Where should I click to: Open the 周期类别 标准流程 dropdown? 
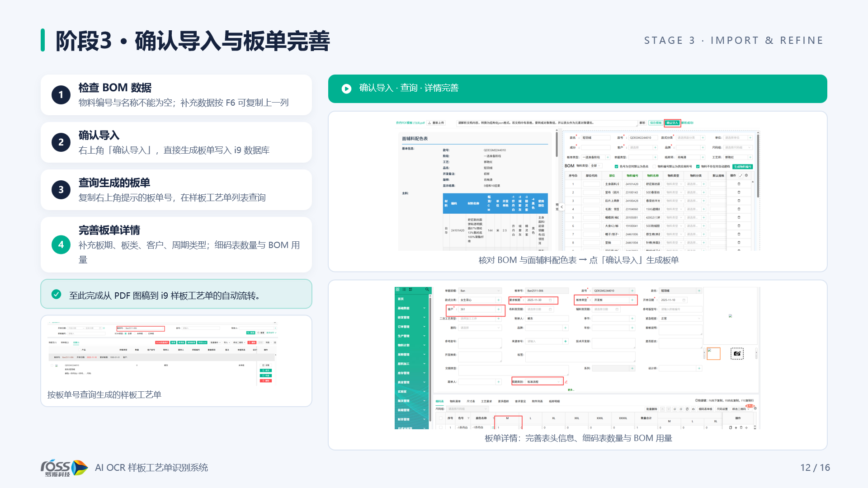(543, 382)
